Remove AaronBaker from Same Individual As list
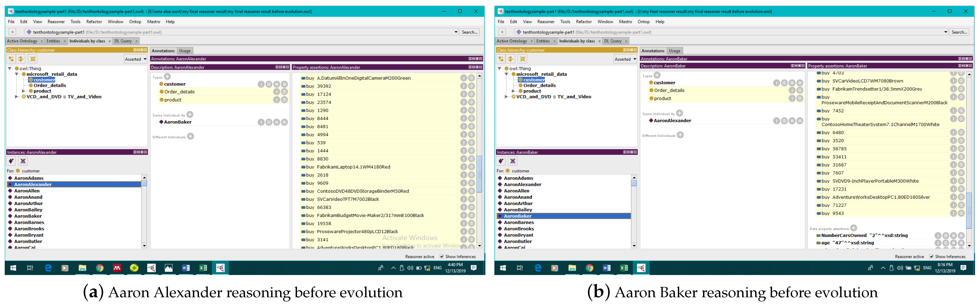 pos(277,122)
